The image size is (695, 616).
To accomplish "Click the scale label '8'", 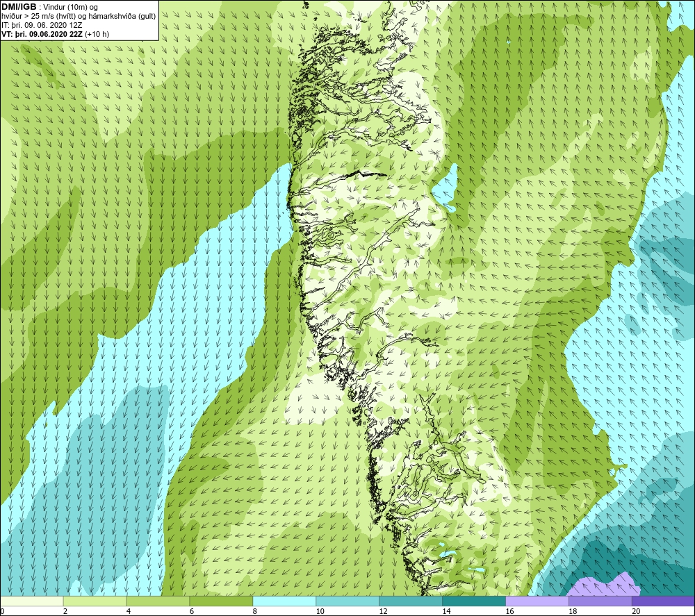I will 255,611.
